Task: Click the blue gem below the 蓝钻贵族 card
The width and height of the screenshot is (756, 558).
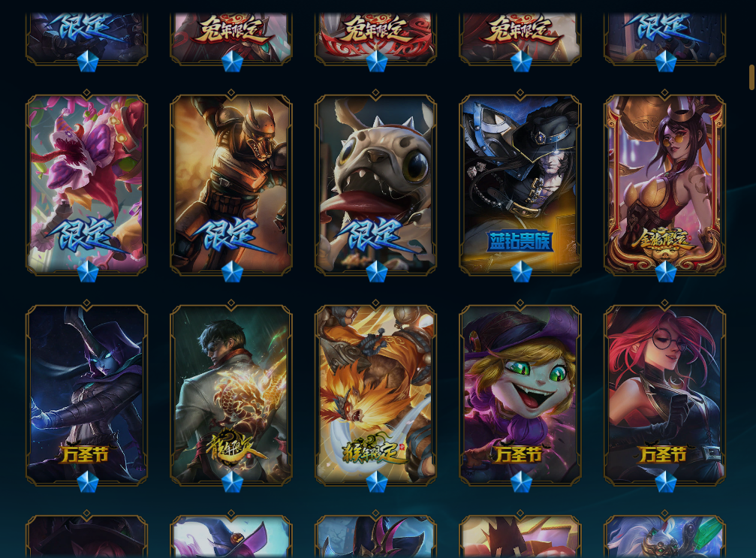Action: (x=521, y=272)
